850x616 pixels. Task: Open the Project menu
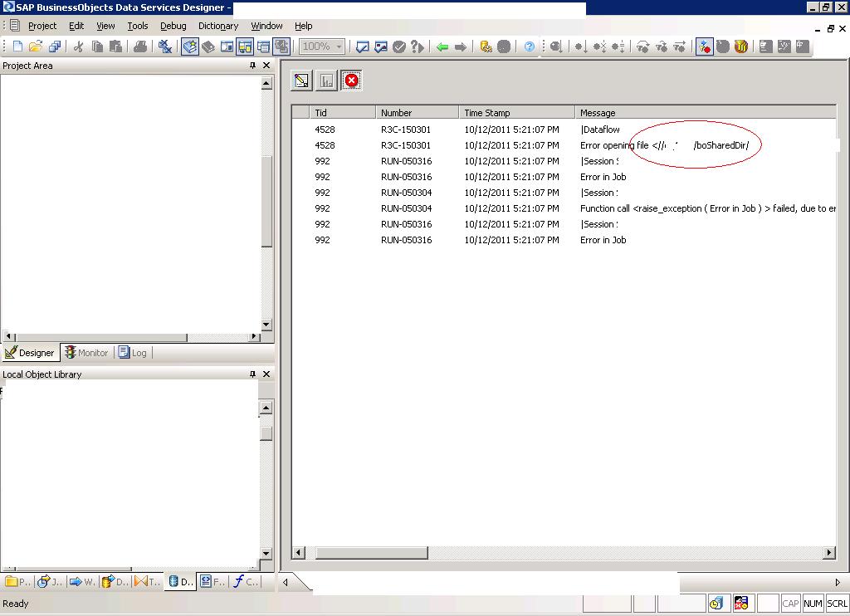pyautogui.click(x=42, y=26)
